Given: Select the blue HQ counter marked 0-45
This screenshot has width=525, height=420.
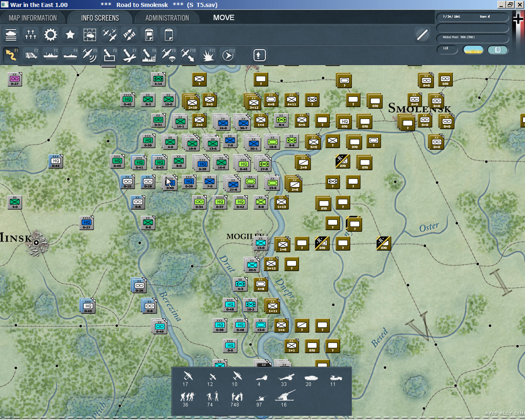Looking at the screenshot, I should (x=88, y=306).
